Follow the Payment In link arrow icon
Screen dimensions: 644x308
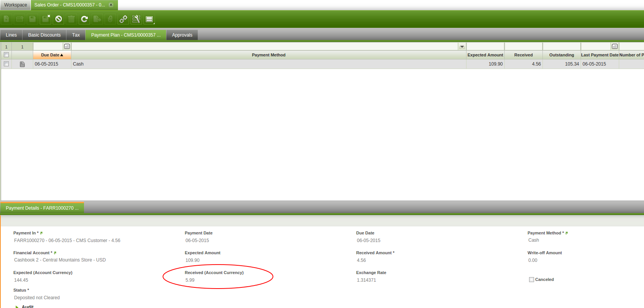[41, 233]
